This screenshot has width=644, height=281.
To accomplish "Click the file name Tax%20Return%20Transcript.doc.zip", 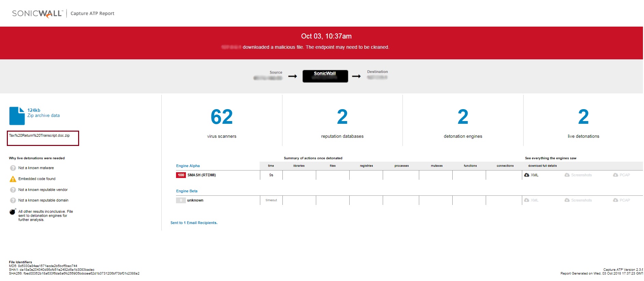I will 39,136.
